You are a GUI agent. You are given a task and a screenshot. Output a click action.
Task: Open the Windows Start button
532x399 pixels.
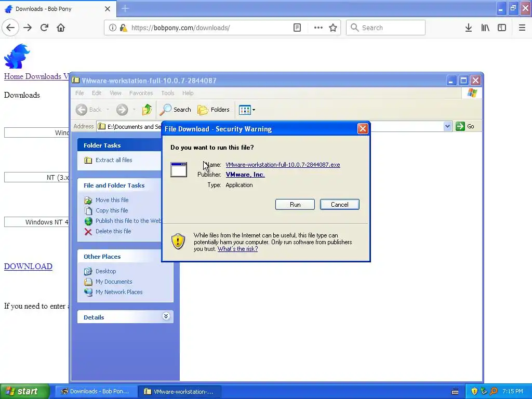pyautogui.click(x=25, y=391)
